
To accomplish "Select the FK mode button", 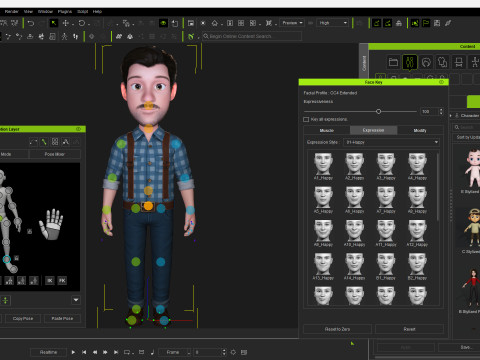I will click(62, 280).
